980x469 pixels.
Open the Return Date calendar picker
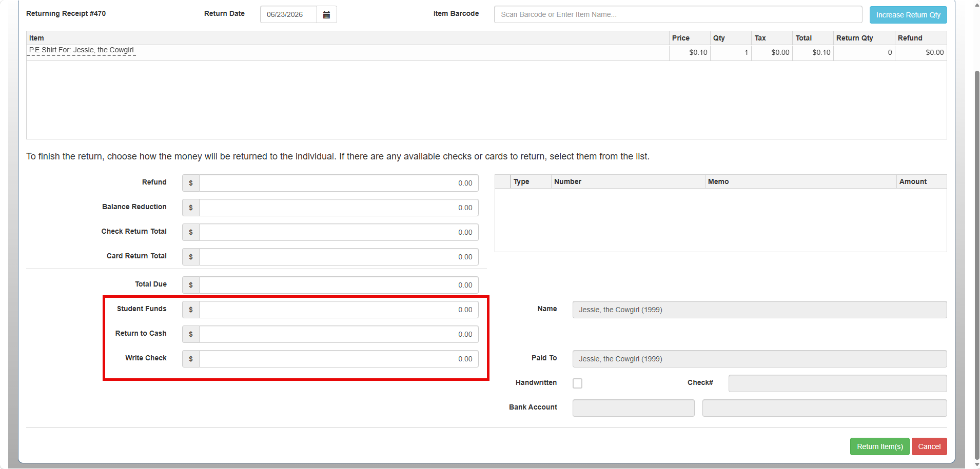tap(326, 14)
